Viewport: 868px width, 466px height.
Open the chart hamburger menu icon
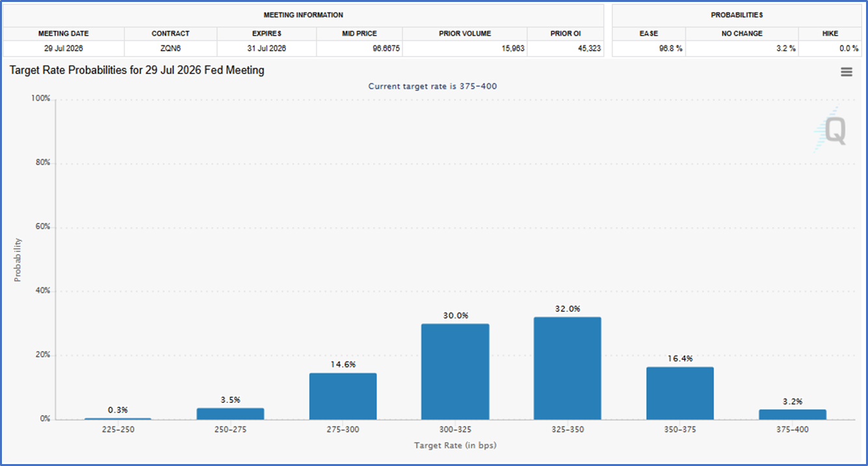[x=846, y=72]
